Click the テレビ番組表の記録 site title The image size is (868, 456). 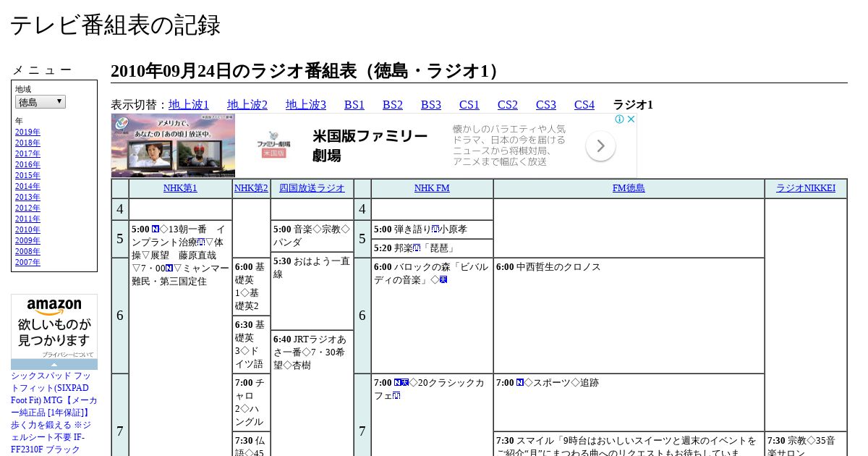[115, 25]
